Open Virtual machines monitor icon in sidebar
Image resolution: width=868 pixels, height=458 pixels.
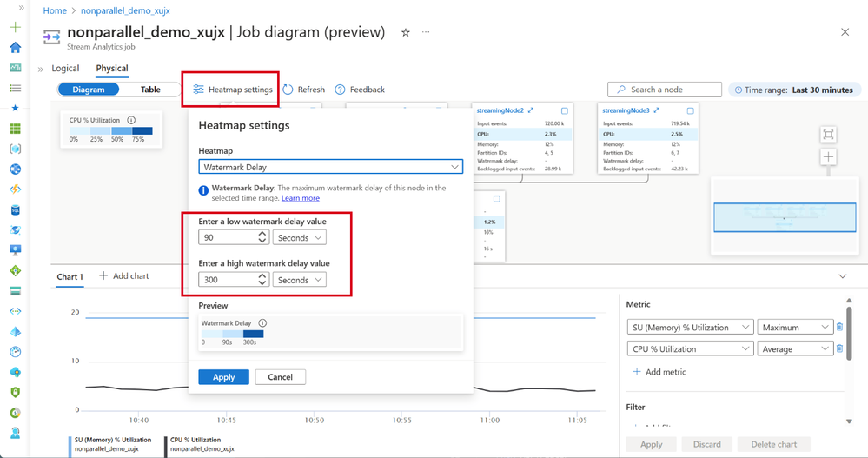click(16, 250)
